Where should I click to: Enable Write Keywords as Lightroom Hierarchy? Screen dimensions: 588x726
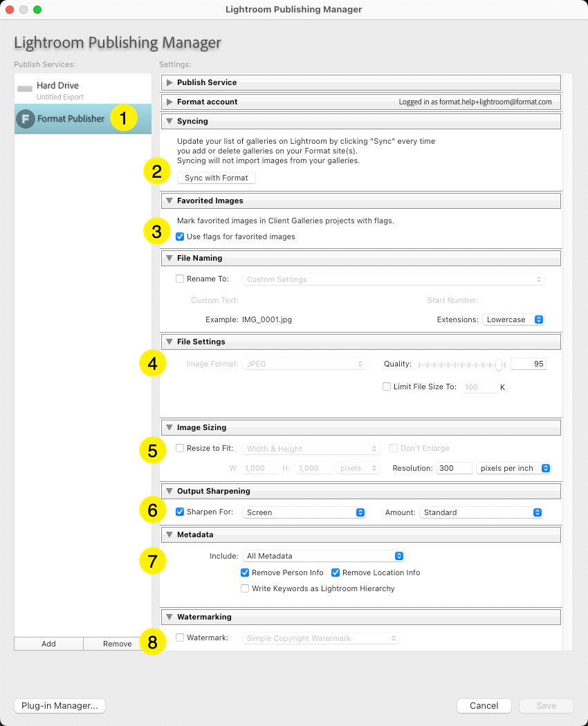point(245,588)
